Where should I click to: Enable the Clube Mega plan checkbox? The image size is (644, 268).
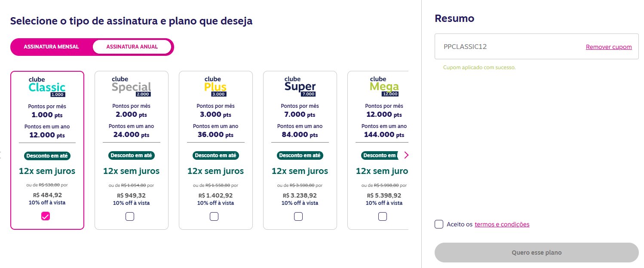pyautogui.click(x=383, y=216)
